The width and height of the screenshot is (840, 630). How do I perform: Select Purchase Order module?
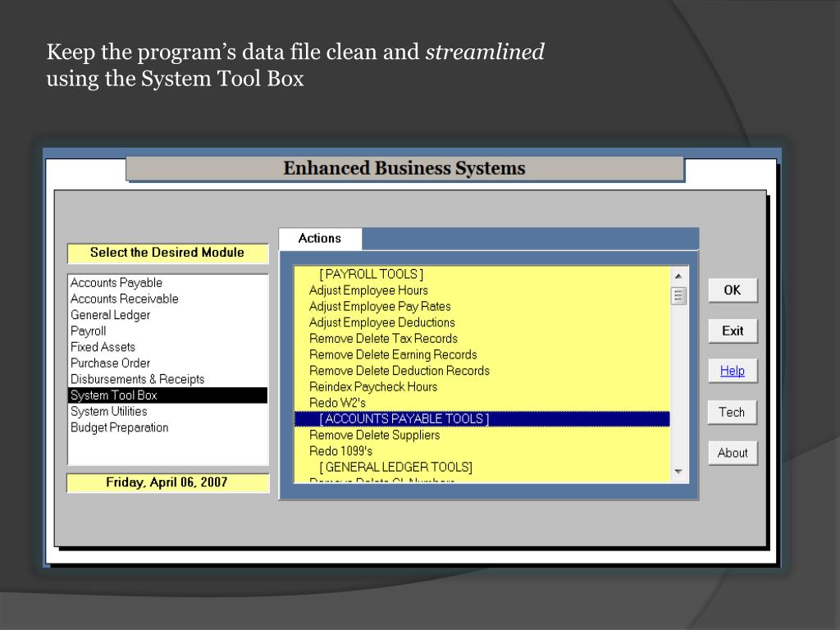tap(168, 363)
